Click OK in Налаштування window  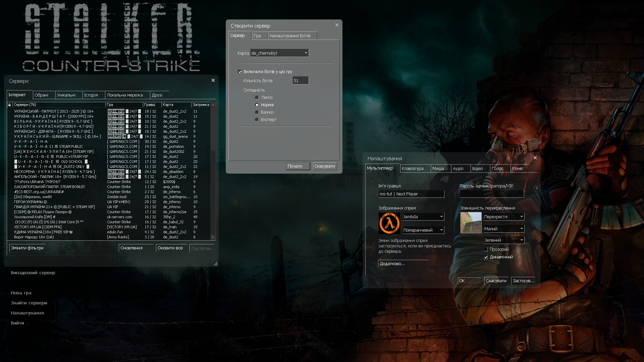tap(470, 281)
